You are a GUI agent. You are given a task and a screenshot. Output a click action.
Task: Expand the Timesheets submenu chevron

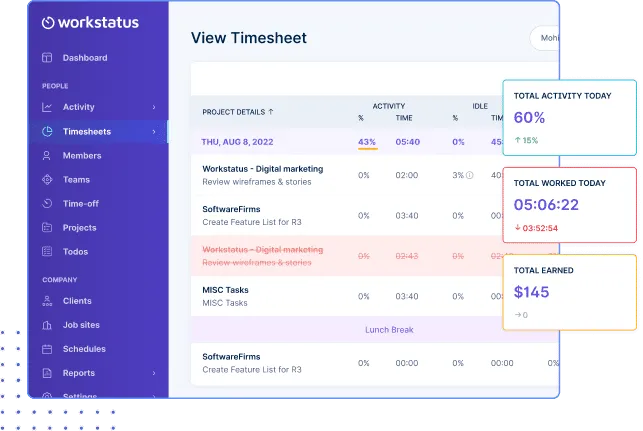coord(154,132)
